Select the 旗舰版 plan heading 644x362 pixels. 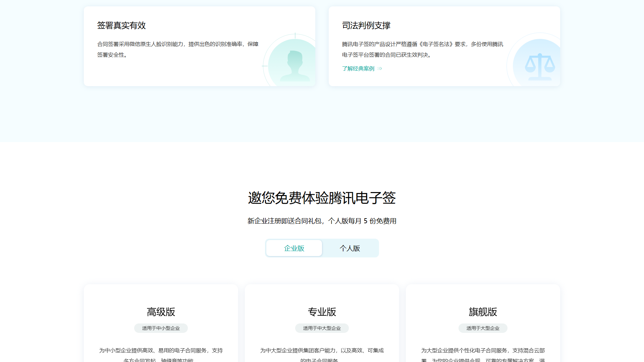[483, 312]
